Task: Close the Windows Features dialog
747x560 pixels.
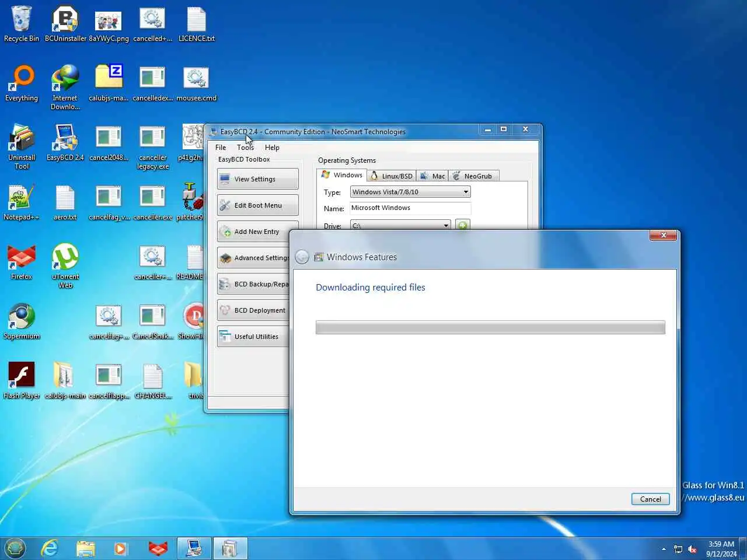Action: click(x=663, y=235)
